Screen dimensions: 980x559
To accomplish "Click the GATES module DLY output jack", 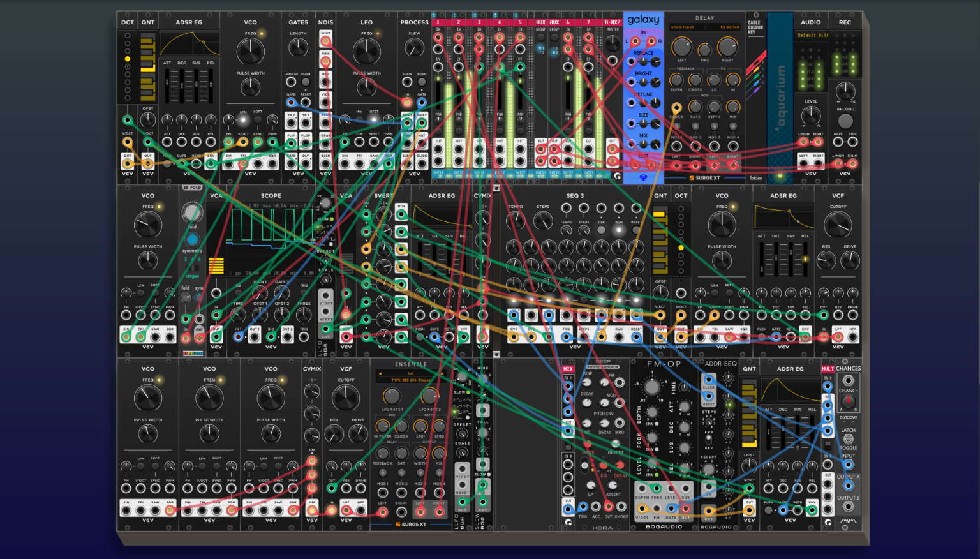I will [x=306, y=164].
